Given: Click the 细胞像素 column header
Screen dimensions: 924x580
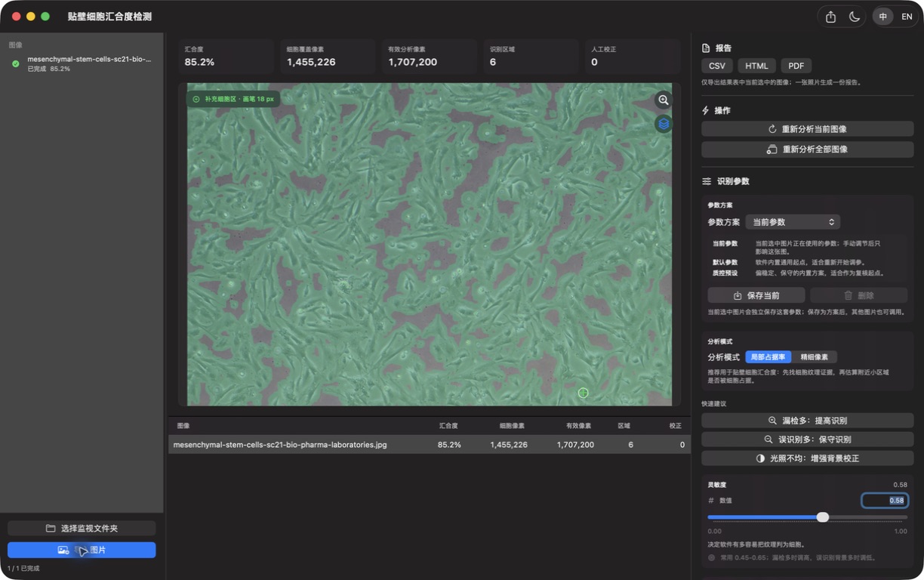Looking at the screenshot, I should click(x=513, y=426).
